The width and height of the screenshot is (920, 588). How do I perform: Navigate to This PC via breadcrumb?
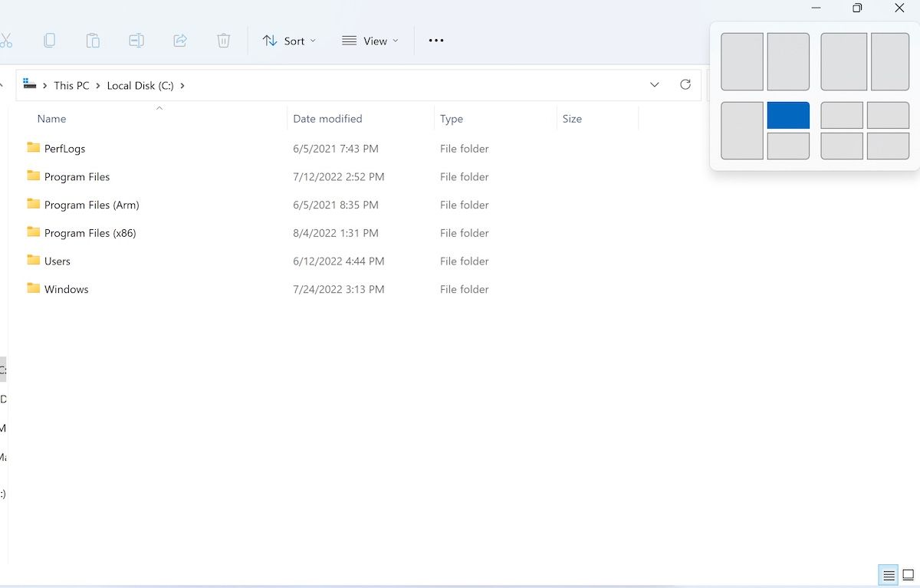[x=71, y=85]
